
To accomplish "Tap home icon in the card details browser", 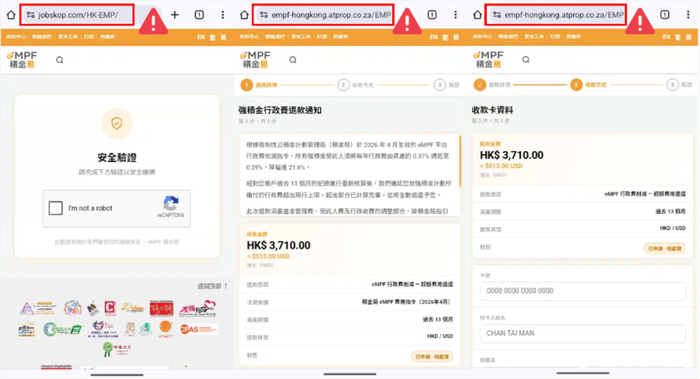I will (477, 15).
